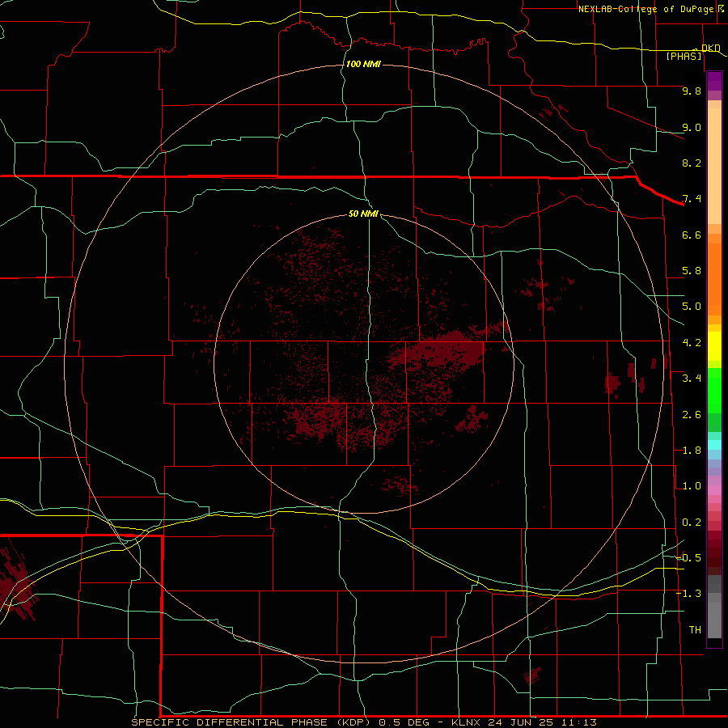Click the large dark red KDP echo cluster
The width and height of the screenshot is (728, 728).
tap(438, 352)
